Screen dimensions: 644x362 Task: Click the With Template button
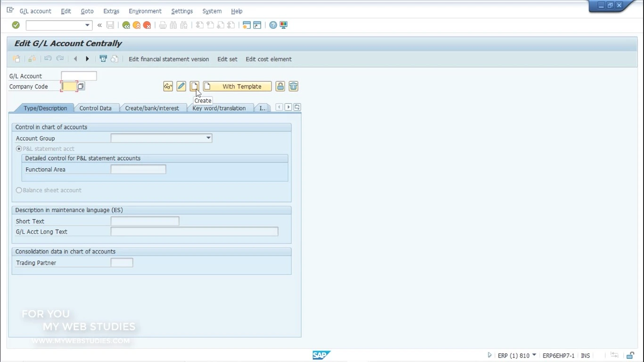point(237,86)
